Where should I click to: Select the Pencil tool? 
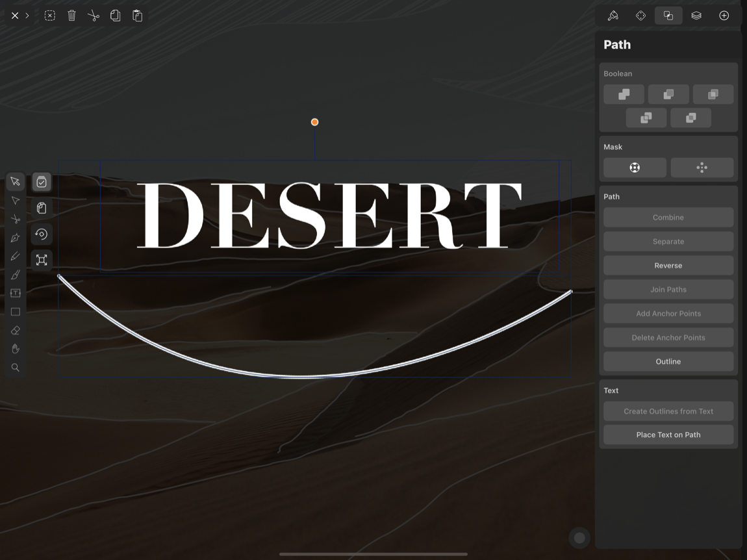click(15, 257)
